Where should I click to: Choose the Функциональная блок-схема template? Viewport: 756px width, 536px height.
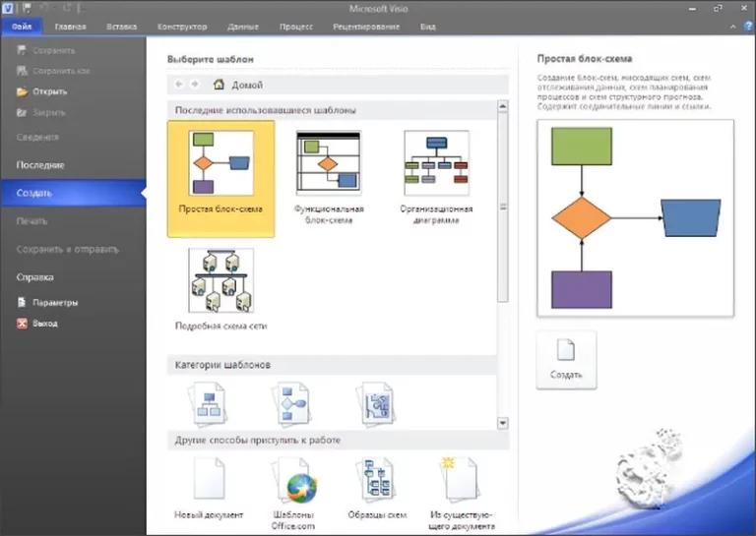329,164
